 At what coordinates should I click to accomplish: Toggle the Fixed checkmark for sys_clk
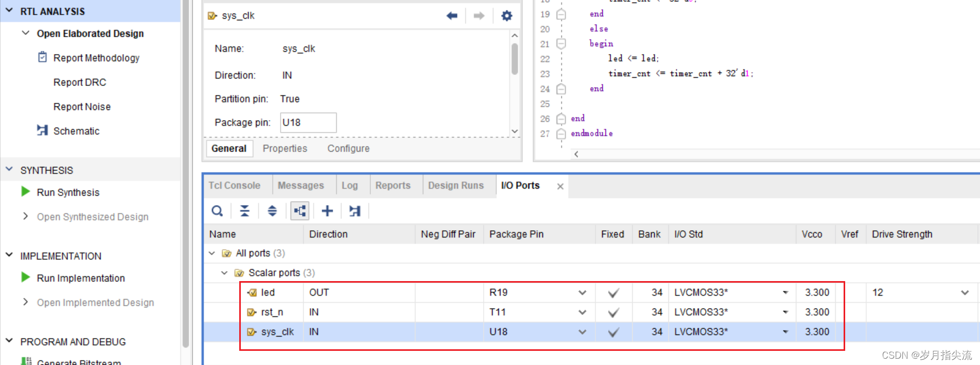pyautogui.click(x=613, y=332)
